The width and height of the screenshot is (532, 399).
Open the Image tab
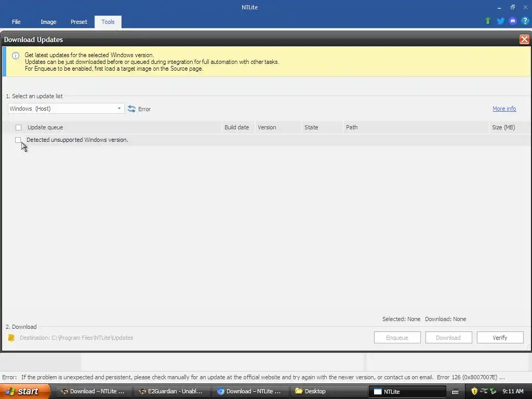pyautogui.click(x=48, y=22)
